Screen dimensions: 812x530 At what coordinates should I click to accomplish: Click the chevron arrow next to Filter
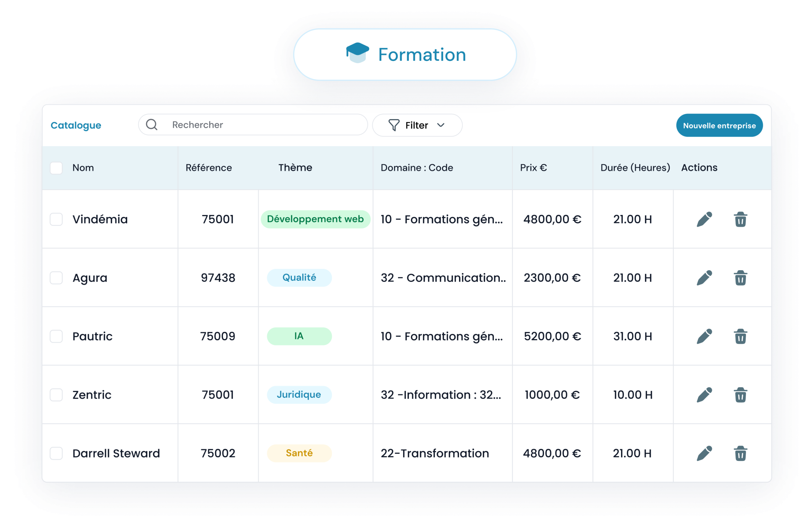point(441,125)
